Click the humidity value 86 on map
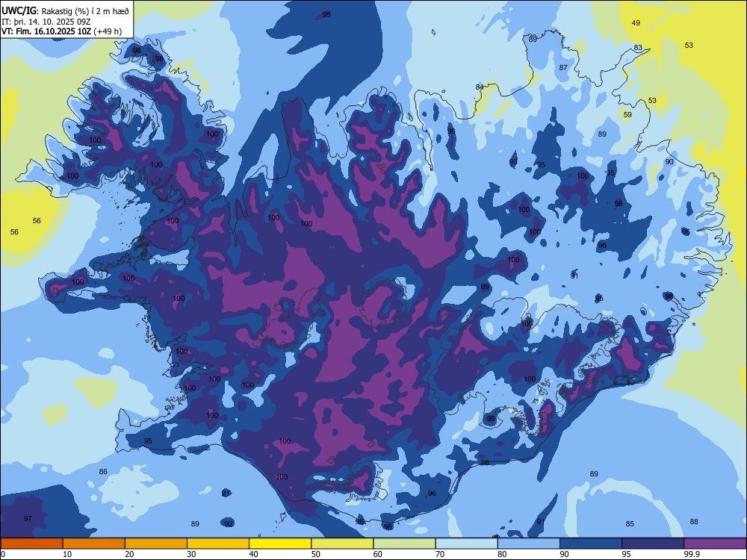This screenshot has height=560, width=747. coord(103,471)
